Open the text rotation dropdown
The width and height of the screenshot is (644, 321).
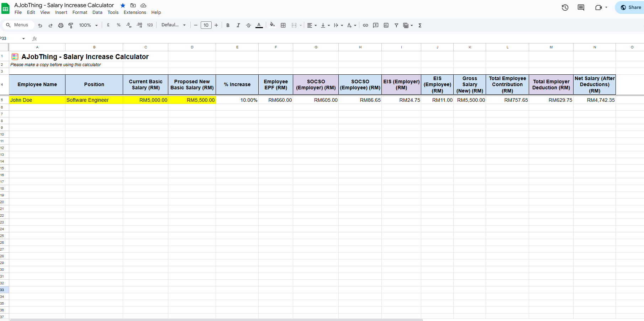pyautogui.click(x=352, y=25)
